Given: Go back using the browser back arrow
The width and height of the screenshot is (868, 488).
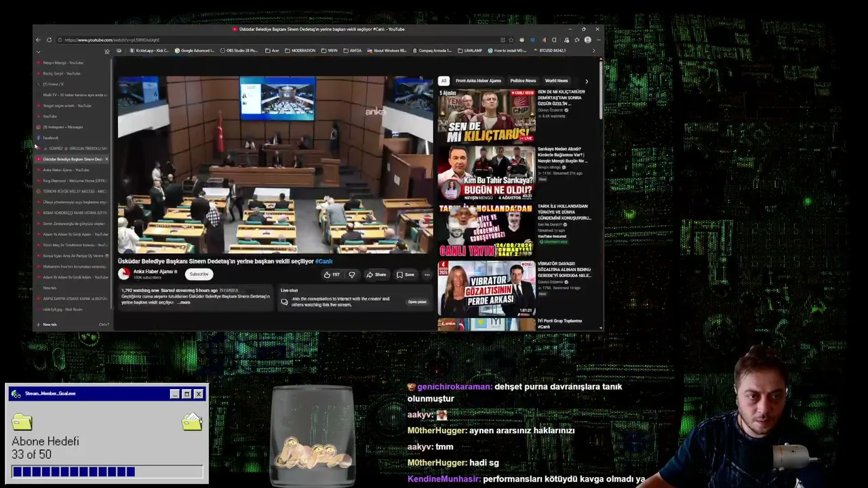Looking at the screenshot, I should pyautogui.click(x=38, y=40).
